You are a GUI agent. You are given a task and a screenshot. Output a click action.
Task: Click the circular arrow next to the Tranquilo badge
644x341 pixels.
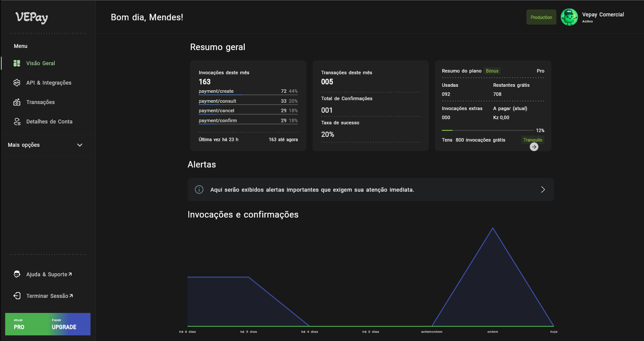click(534, 146)
